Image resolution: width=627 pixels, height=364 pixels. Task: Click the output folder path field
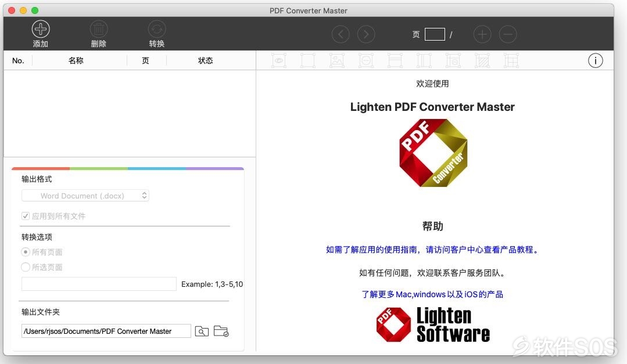[x=106, y=331]
